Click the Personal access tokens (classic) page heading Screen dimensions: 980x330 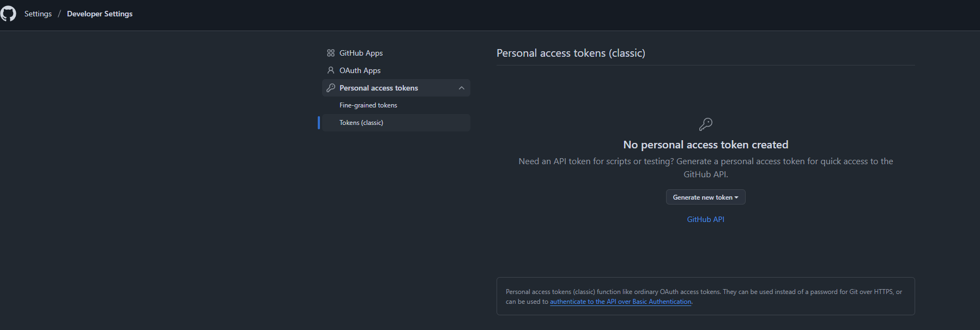(571, 53)
